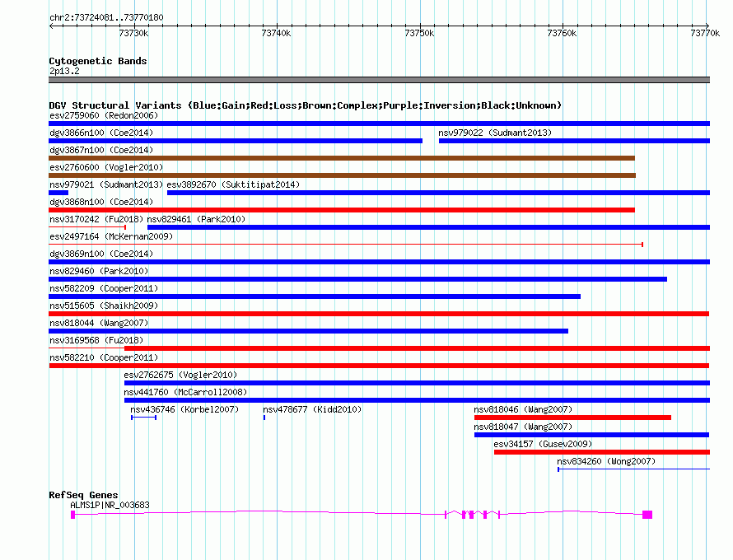Open the nsv829460 (Park2010) variant label

pyautogui.click(x=99, y=271)
